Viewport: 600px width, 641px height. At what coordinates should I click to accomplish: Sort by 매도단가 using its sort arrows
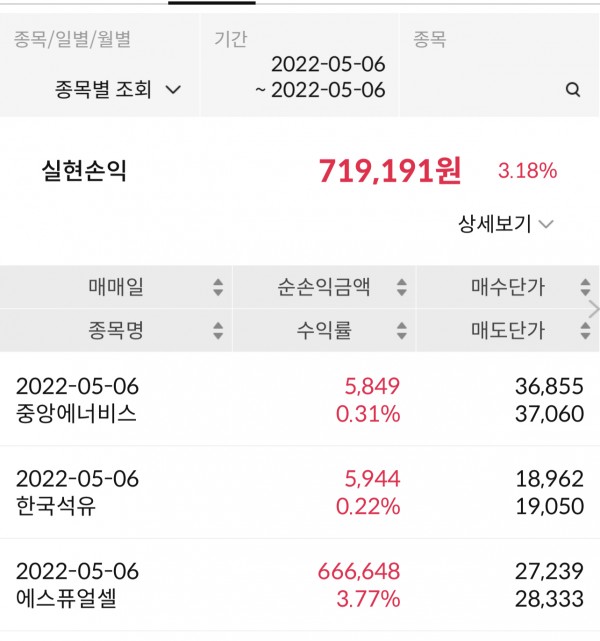585,330
